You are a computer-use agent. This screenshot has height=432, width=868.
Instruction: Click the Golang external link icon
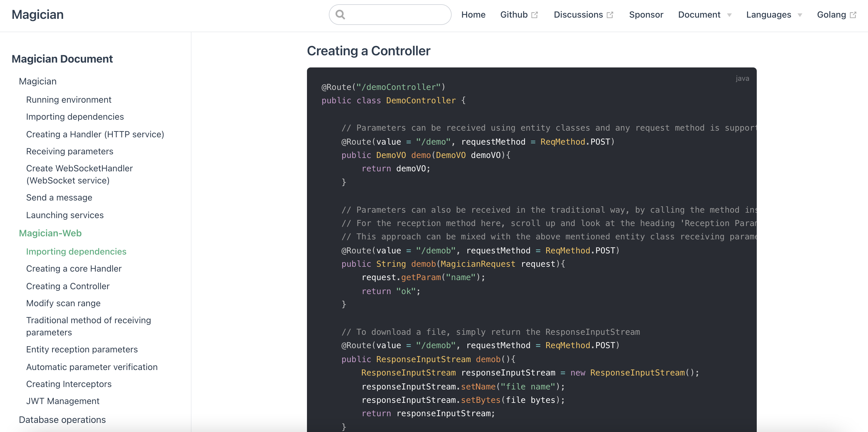tap(853, 15)
